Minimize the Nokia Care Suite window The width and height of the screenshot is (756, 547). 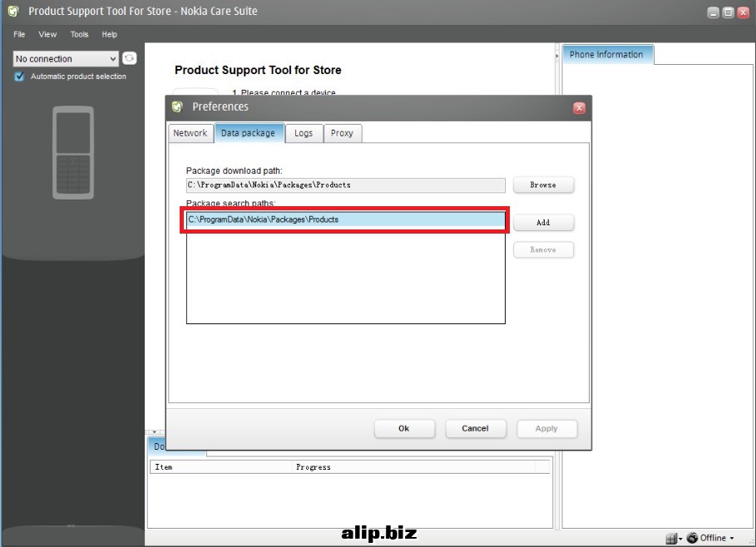click(x=713, y=12)
